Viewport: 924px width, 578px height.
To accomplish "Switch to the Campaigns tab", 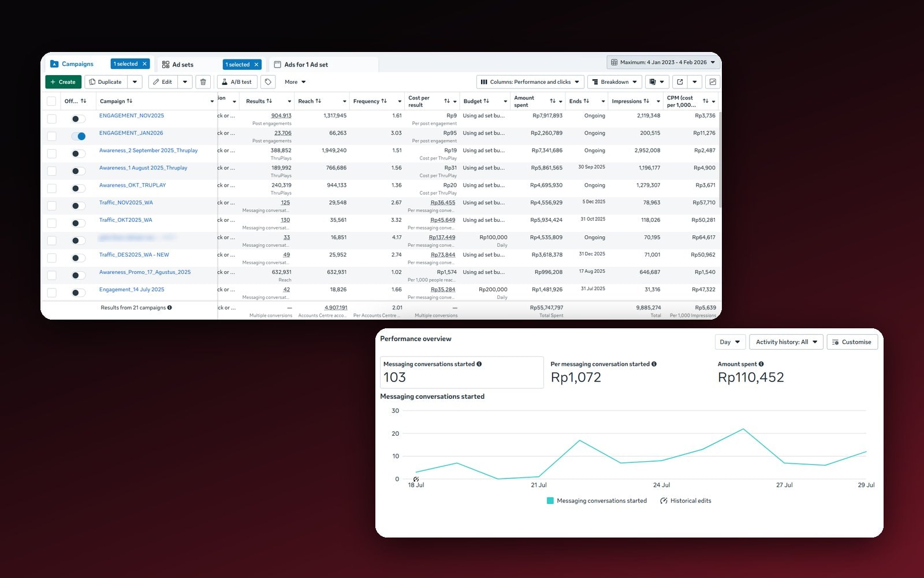I will click(x=77, y=64).
